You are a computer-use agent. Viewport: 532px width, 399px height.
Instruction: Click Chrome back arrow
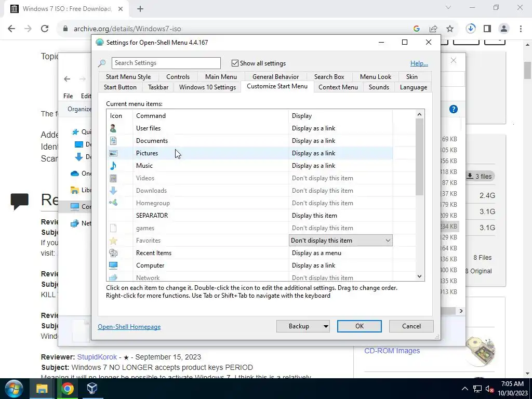(x=11, y=29)
